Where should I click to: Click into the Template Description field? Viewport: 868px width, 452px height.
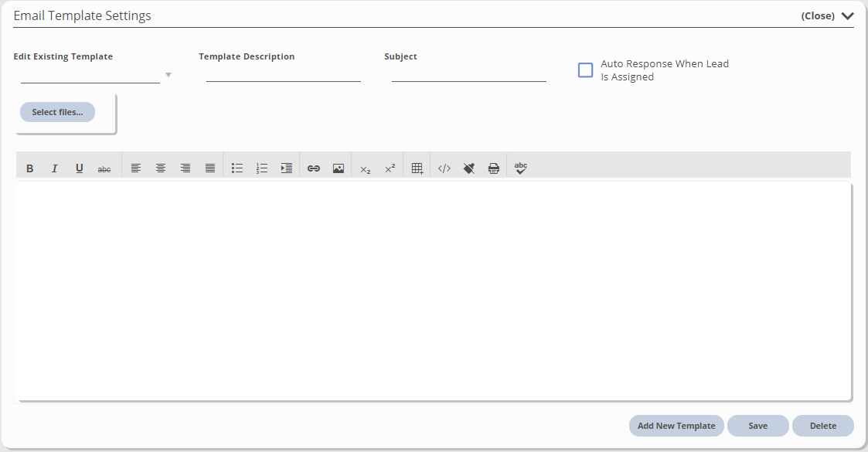(x=283, y=74)
